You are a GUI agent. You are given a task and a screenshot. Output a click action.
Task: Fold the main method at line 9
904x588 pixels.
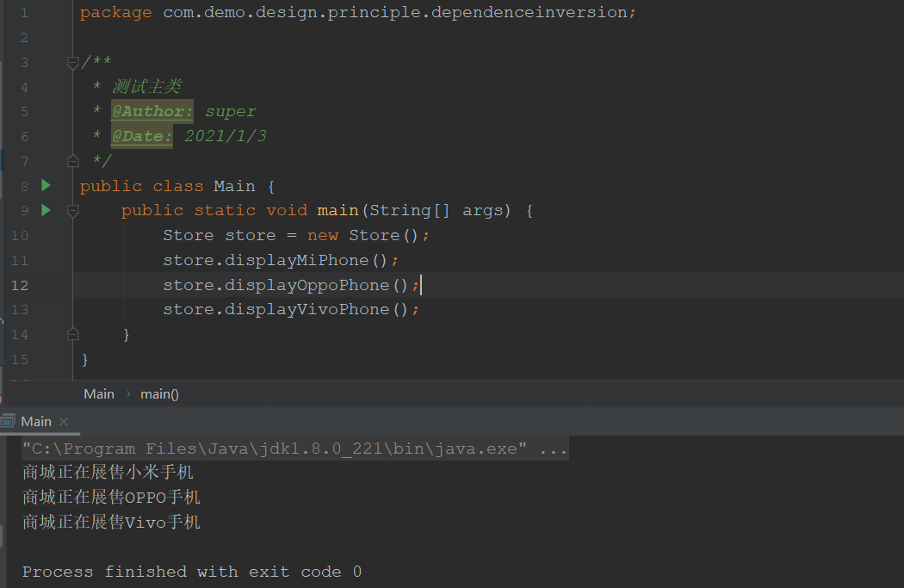click(72, 211)
